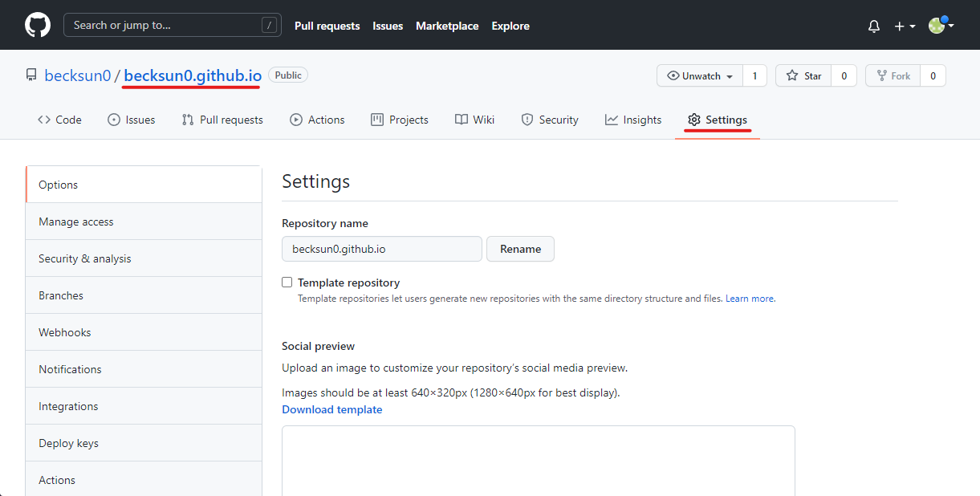The height and width of the screenshot is (496, 980).
Task: Click the eye icon in Unwatch button
Action: 673,75
